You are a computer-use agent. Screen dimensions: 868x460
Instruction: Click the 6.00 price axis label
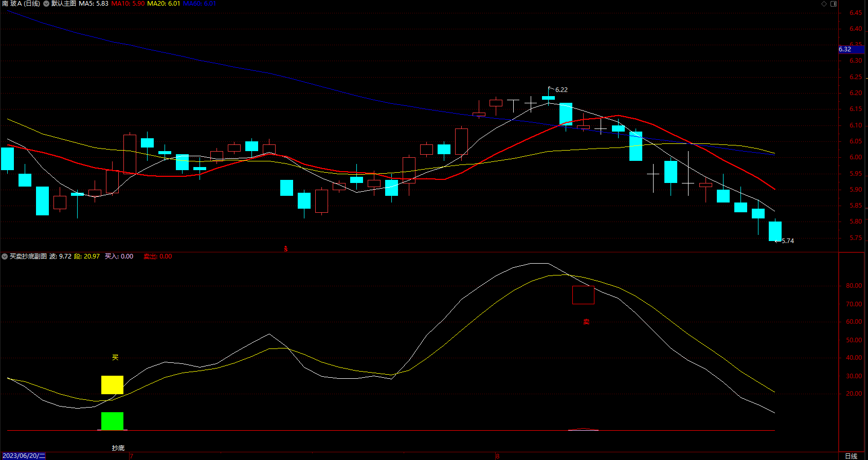856,157
